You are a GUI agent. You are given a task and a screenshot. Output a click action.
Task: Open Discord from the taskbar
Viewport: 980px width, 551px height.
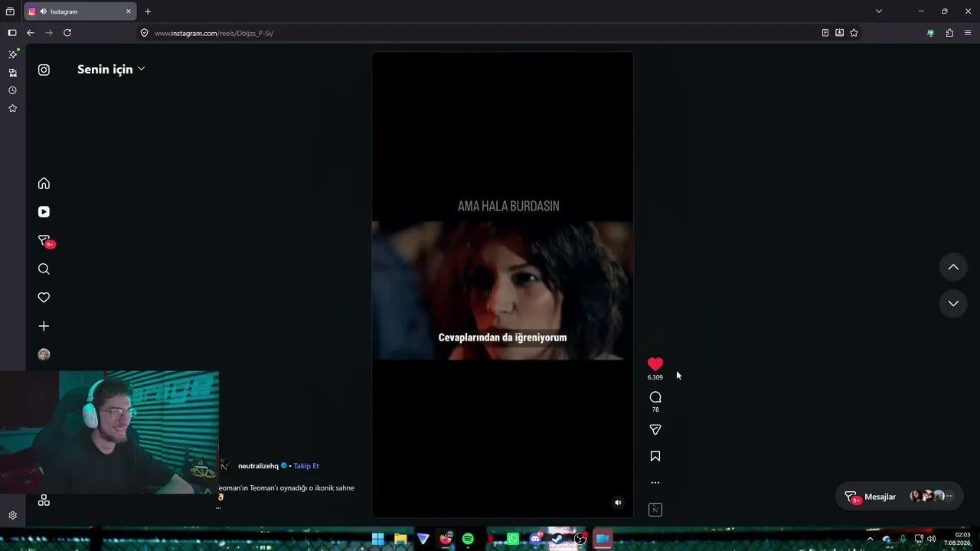pyautogui.click(x=536, y=540)
